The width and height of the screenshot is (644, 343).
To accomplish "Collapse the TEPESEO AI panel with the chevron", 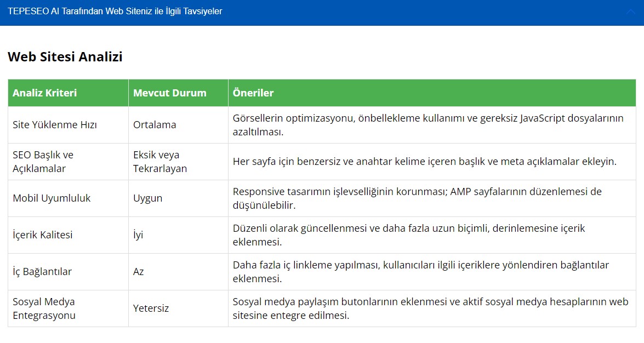I will coord(630,12).
